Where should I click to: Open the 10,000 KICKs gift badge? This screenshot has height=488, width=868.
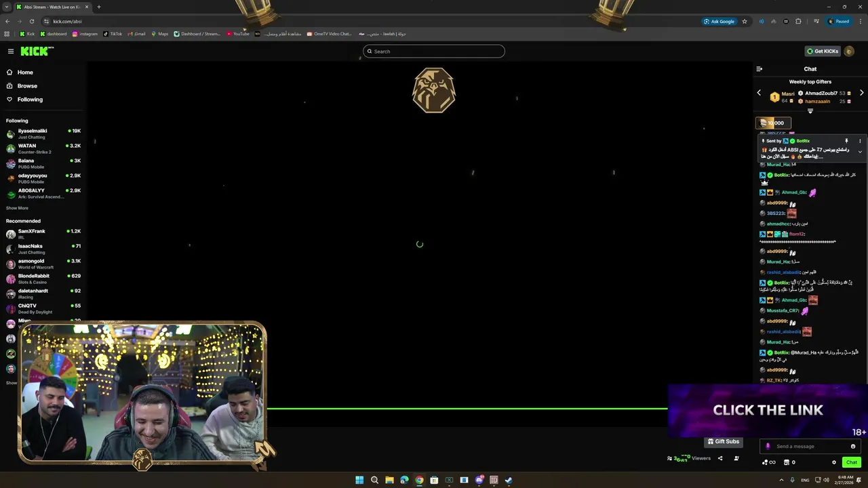click(772, 123)
